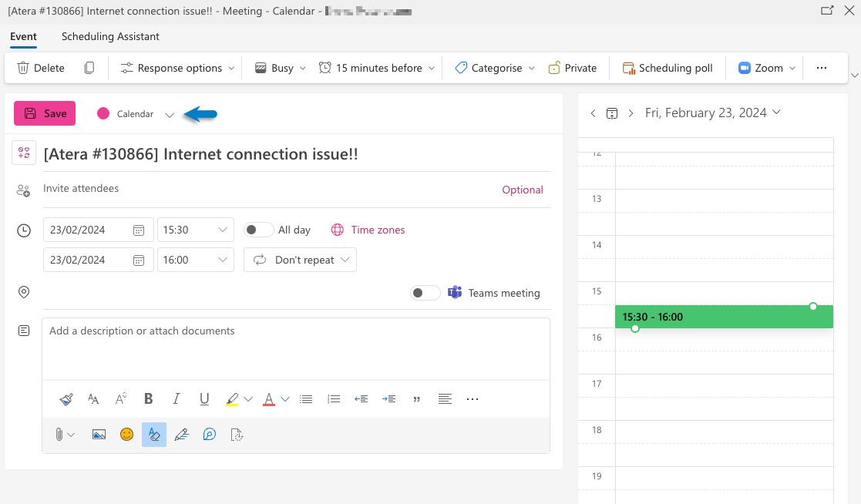Screen dimensions: 861x504
Task: Click the copy event icon next to Delete
Action: tap(89, 68)
